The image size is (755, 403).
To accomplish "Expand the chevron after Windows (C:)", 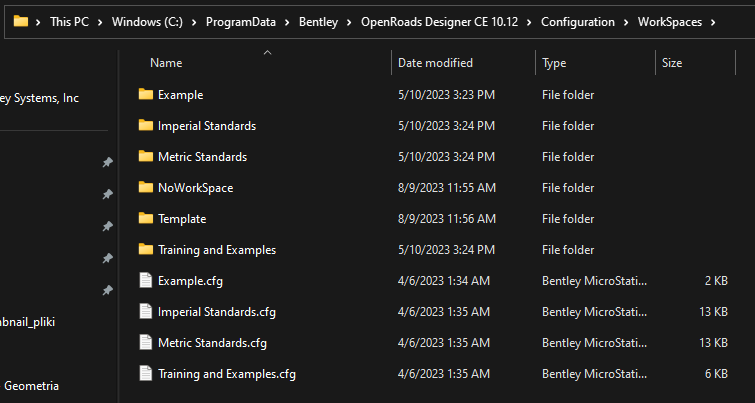I will click(x=195, y=22).
